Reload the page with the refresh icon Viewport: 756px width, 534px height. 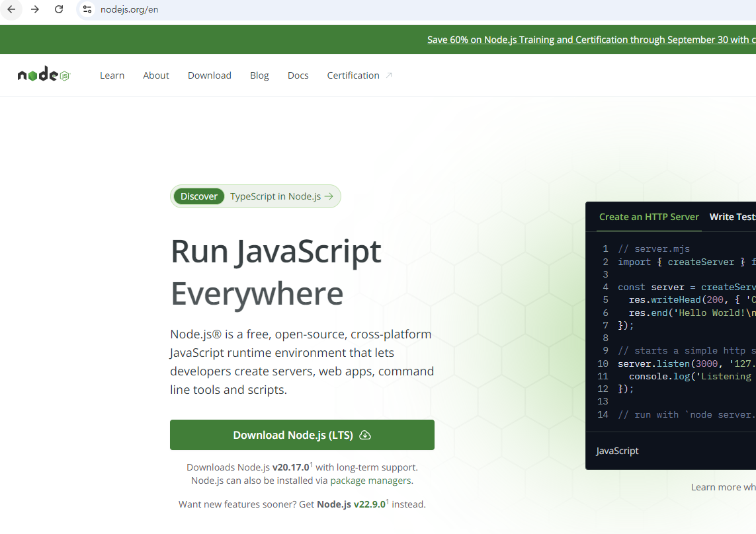tap(59, 9)
